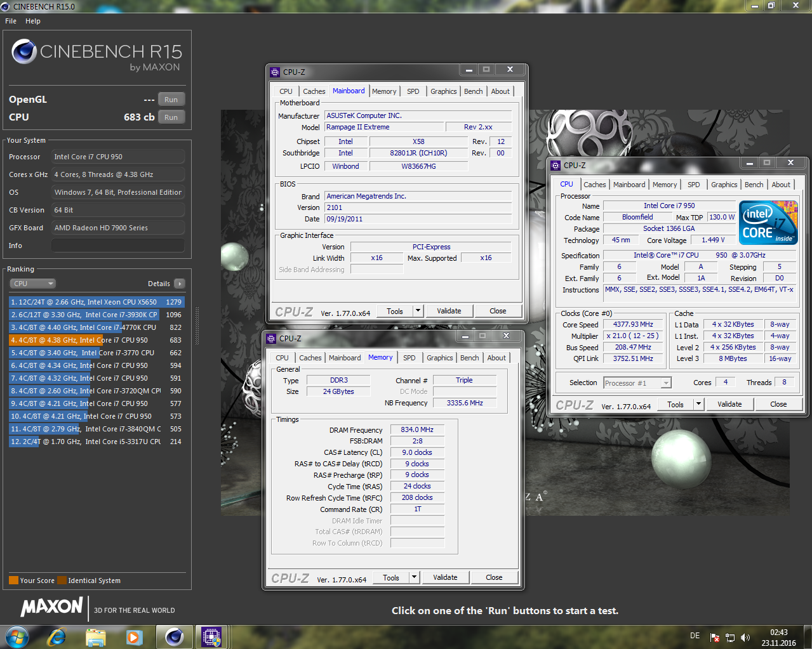Select ranking row 2 Core i7-3930K
Screen dimensions: 812x649
[97, 315]
